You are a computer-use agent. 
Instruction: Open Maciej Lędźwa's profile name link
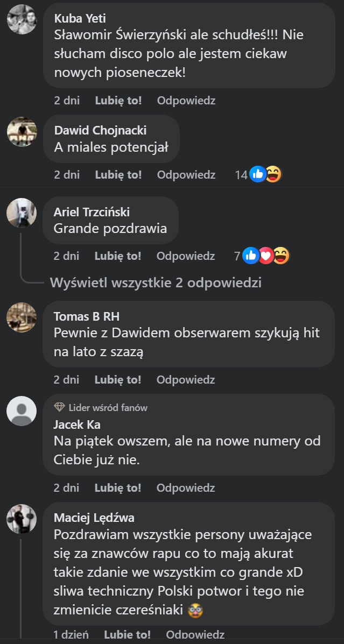[x=94, y=518]
